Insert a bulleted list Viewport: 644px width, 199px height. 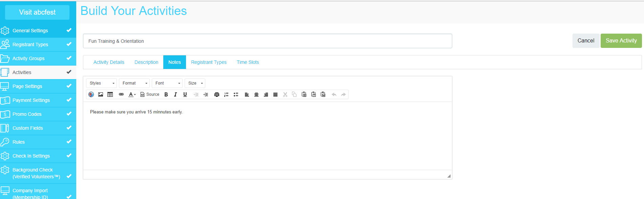pyautogui.click(x=236, y=94)
